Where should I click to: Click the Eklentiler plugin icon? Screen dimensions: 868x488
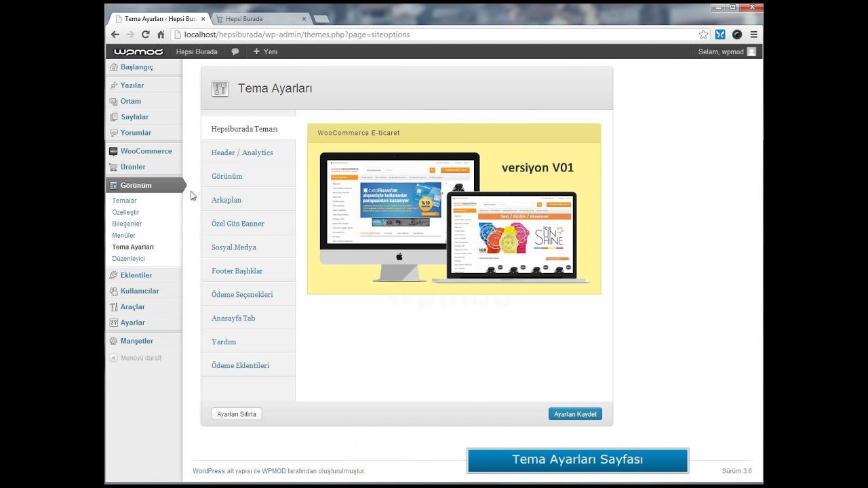pos(114,275)
